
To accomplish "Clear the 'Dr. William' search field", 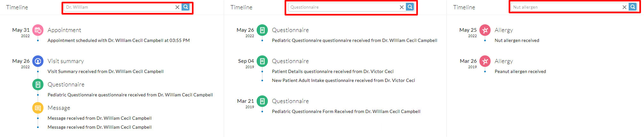I will 177,7.
